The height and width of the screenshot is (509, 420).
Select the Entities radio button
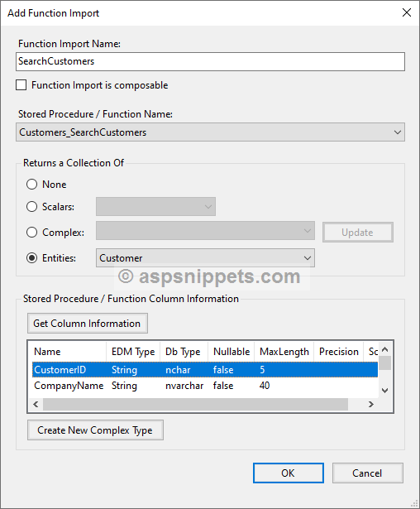pos(31,258)
